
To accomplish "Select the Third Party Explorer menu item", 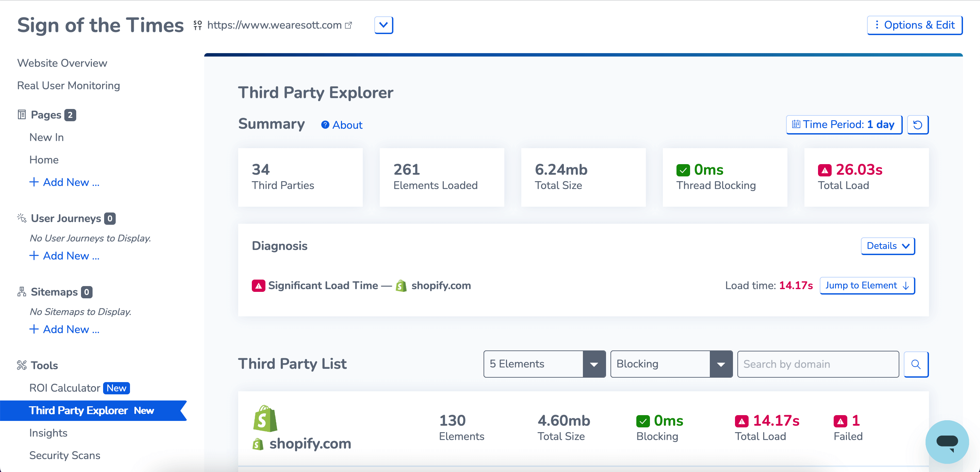I will click(x=92, y=411).
